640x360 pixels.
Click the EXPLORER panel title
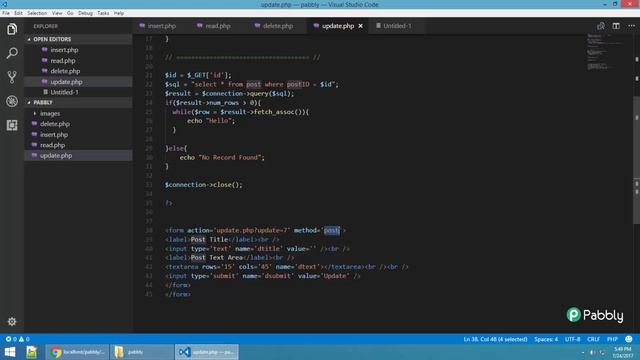point(45,26)
